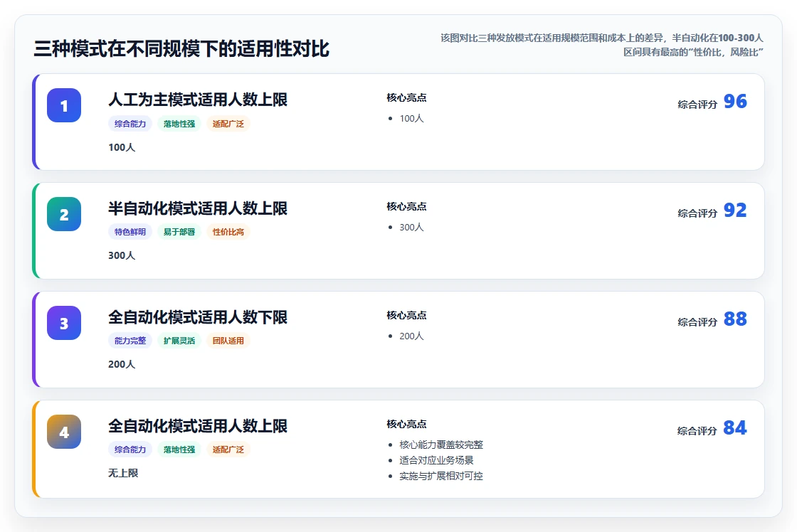This screenshot has height=532, width=797.
Task: Click 综合能力 tag in card 4
Action: pyautogui.click(x=130, y=449)
